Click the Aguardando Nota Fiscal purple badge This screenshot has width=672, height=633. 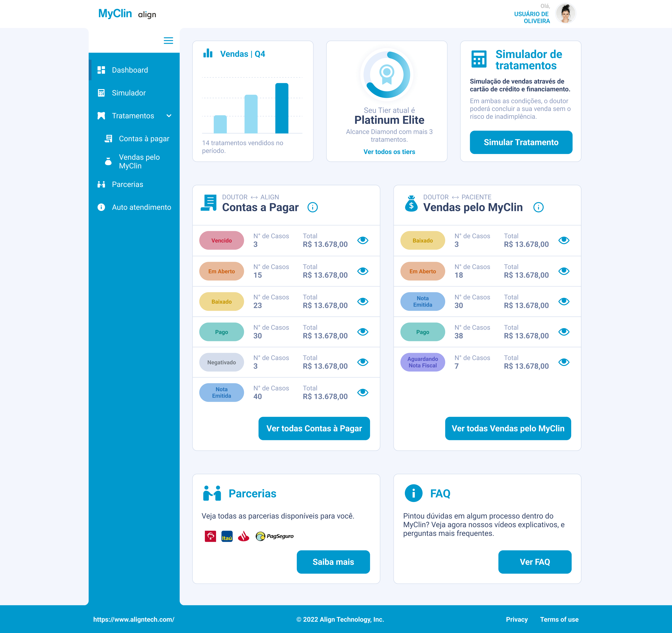click(x=423, y=362)
